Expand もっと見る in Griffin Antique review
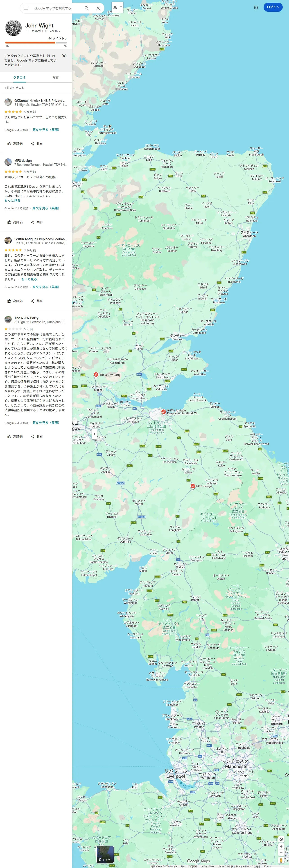Screen dimensions: 289x868 tap(29, 279)
